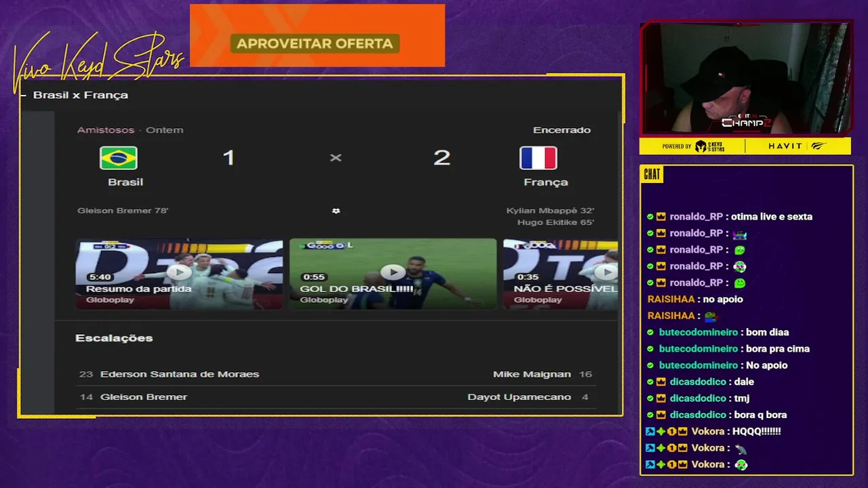The image size is (868, 488).
Task: Click scorer Hugo Ekitike 65'
Action: (555, 222)
